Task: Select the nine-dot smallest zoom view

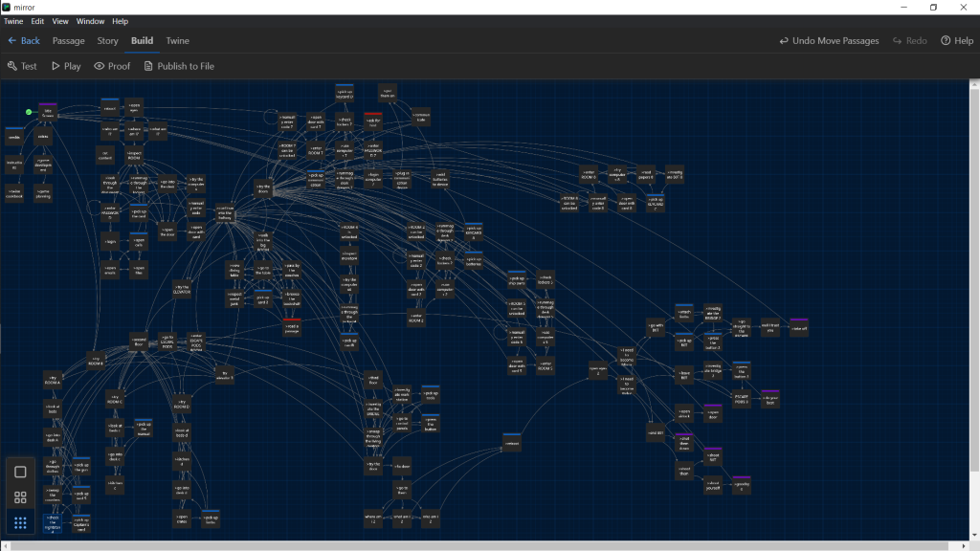Action: [x=20, y=522]
